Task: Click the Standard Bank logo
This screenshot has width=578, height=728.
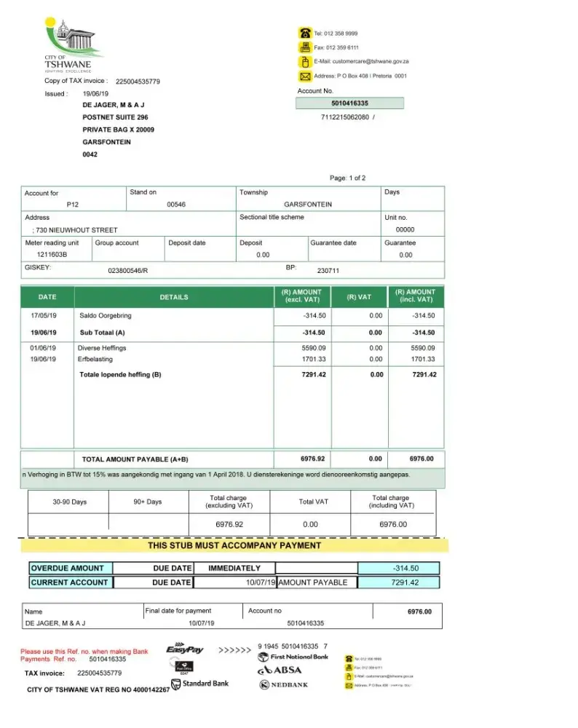Action: click(x=200, y=684)
